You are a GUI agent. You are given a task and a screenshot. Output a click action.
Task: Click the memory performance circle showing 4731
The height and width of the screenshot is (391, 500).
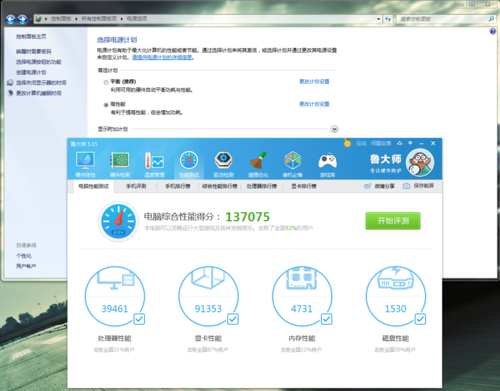(x=302, y=296)
